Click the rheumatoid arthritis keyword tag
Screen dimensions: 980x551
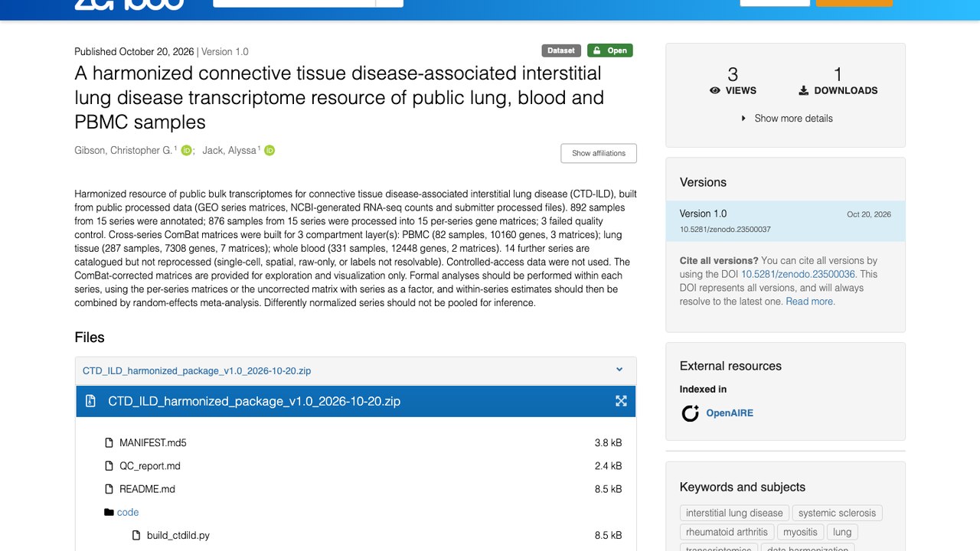[727, 532]
